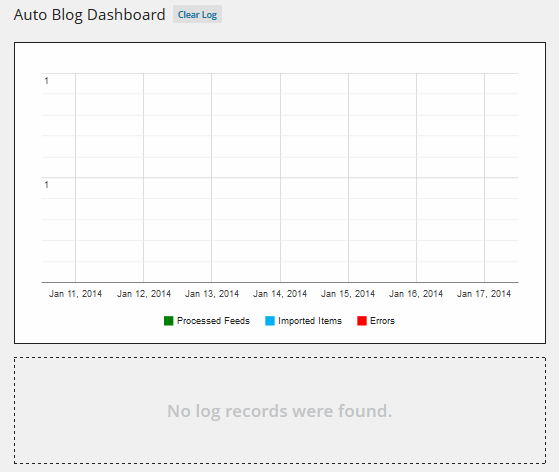Select the Imported Items legend label
Screen dimensions: 559x472
point(310,321)
